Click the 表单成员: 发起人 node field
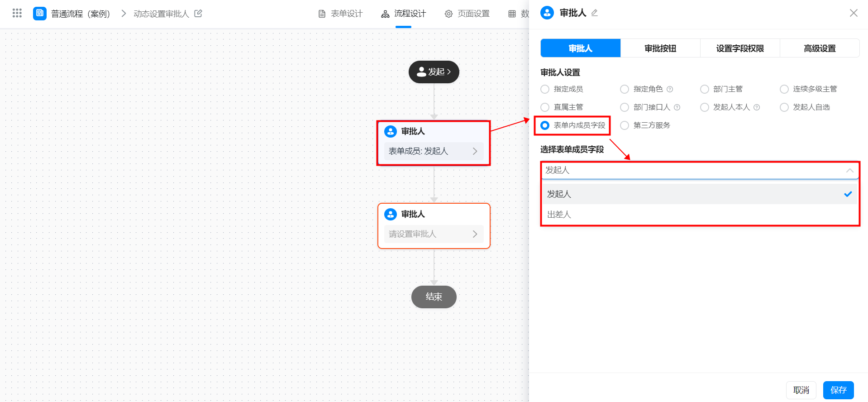This screenshot has height=402, width=868. (434, 151)
